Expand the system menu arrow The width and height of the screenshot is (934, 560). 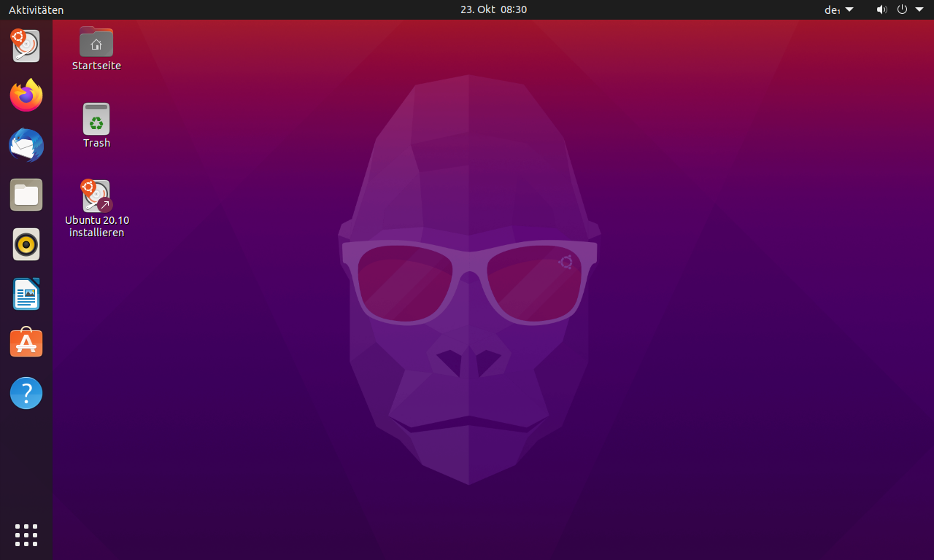(x=919, y=9)
